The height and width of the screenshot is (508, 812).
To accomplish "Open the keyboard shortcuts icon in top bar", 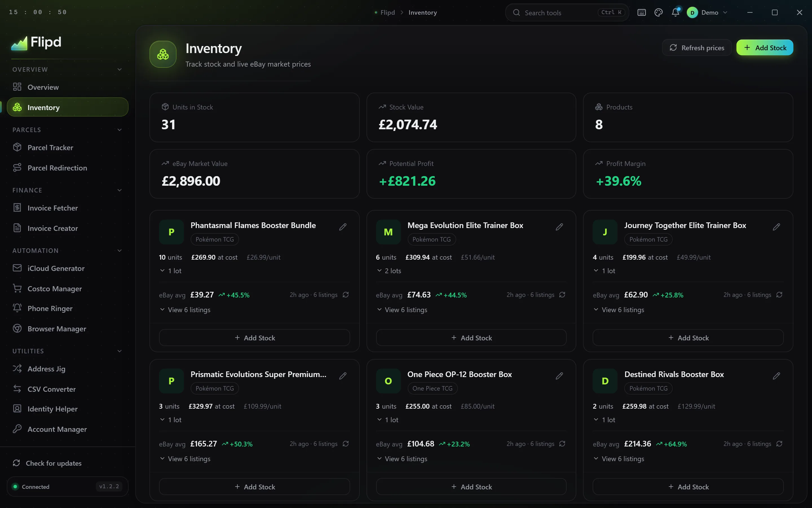I will [x=641, y=12].
